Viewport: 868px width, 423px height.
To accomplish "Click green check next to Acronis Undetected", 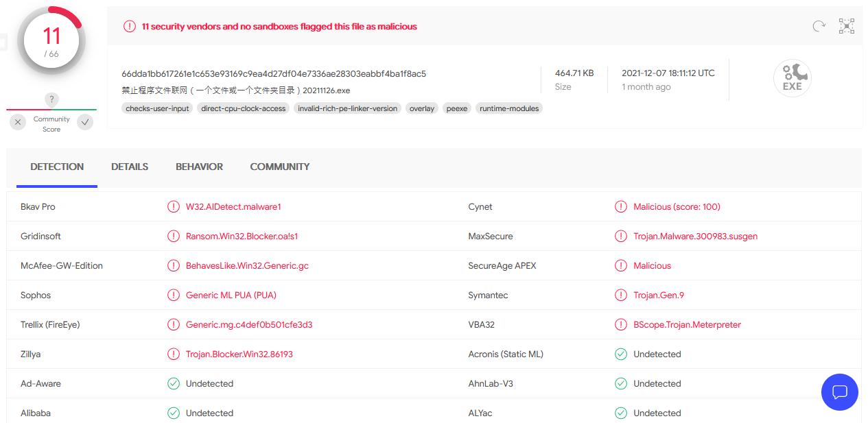I will coord(621,354).
